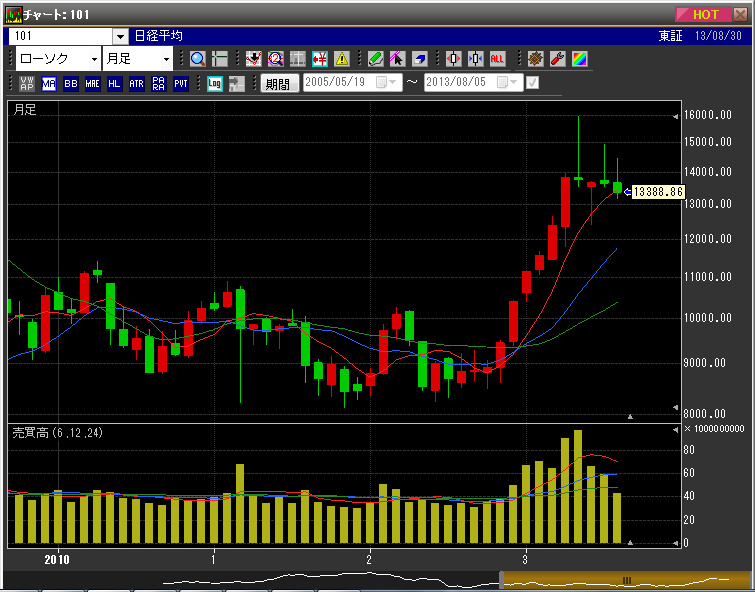Viewport: 755px width, 592px height.
Task: Click the magnifying glass search icon
Action: pos(197,59)
